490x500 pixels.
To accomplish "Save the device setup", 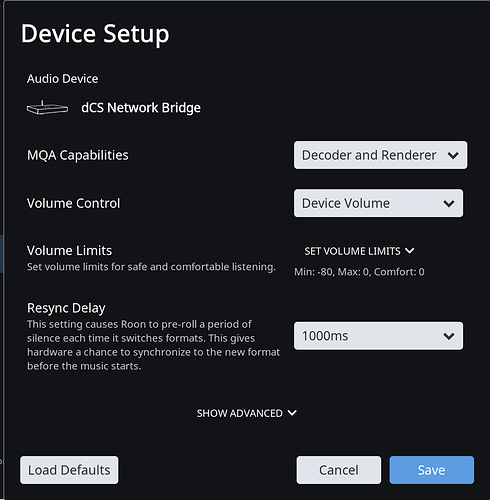I will point(432,470).
